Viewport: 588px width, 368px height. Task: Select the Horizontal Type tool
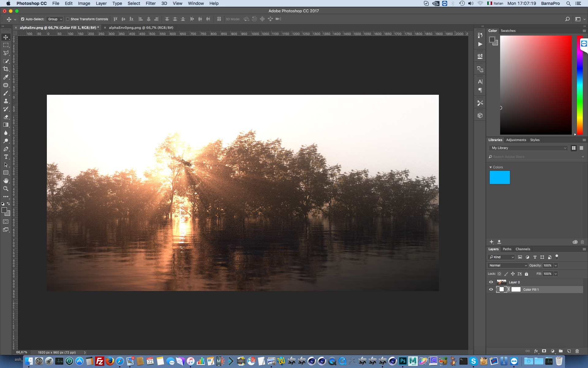click(6, 157)
